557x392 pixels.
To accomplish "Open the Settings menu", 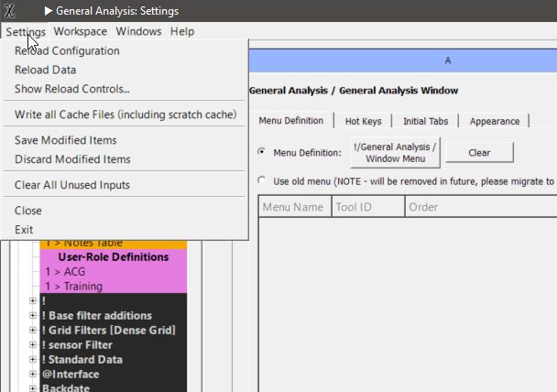I will pos(26,32).
